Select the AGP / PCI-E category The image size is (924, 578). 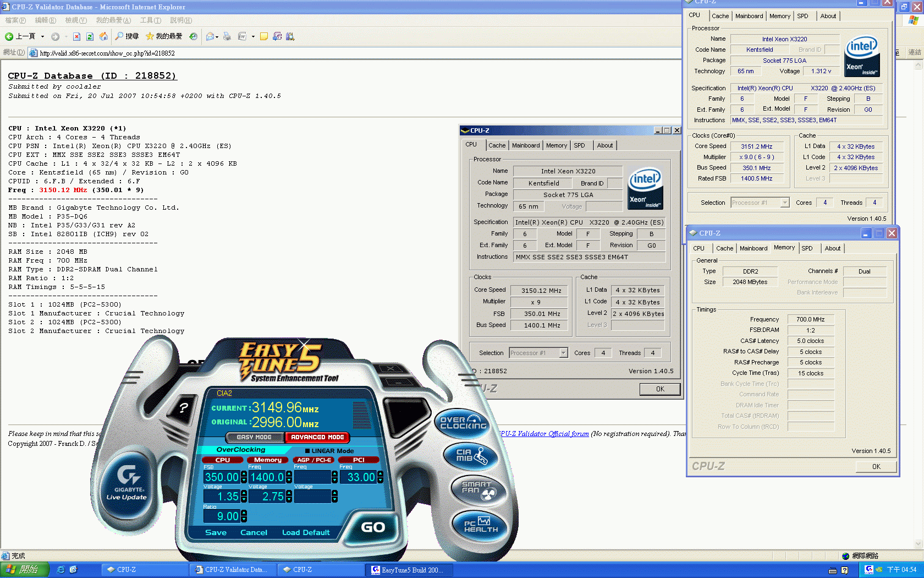[314, 460]
